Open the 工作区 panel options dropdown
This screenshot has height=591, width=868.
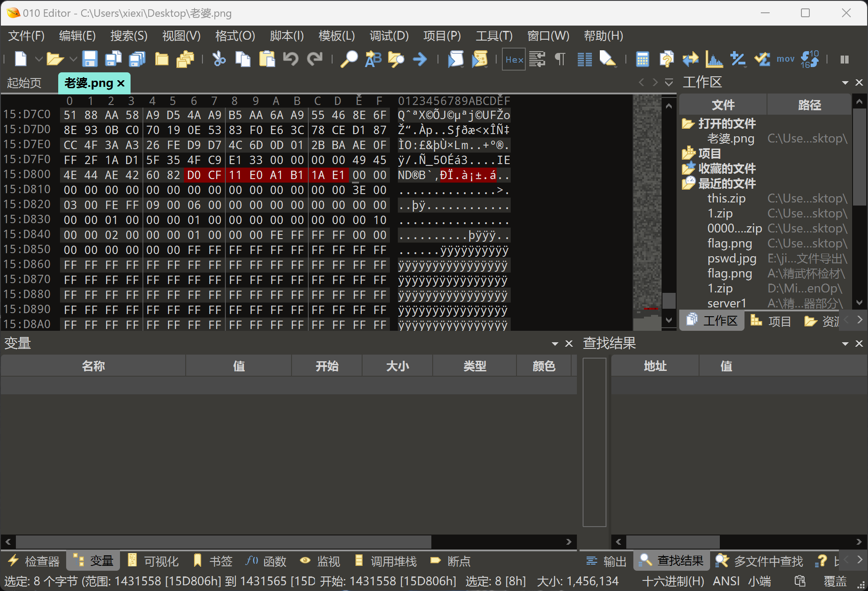pyautogui.click(x=845, y=82)
